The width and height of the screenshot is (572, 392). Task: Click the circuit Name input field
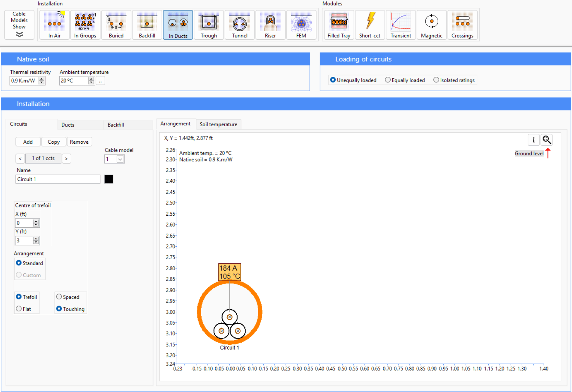coord(58,179)
